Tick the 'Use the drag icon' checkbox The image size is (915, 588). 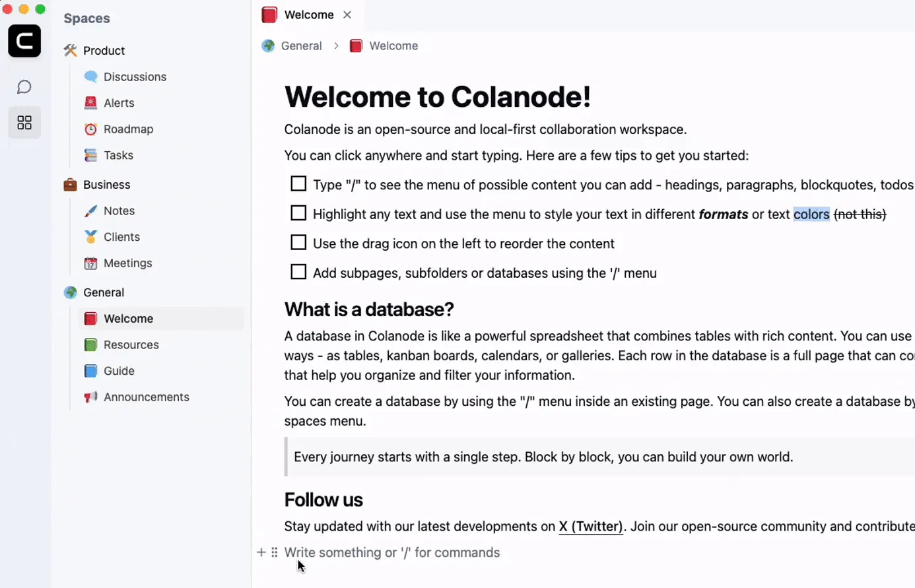[x=298, y=243]
